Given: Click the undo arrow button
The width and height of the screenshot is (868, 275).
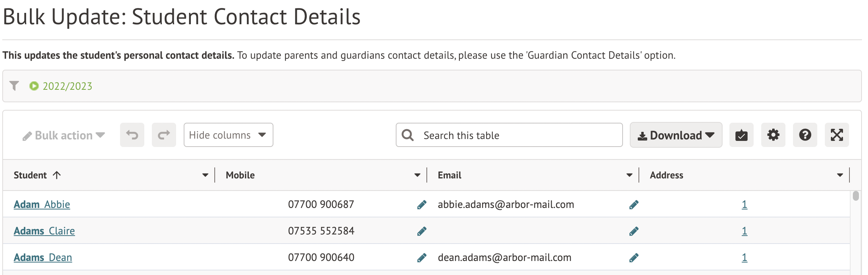Looking at the screenshot, I should coord(132,135).
